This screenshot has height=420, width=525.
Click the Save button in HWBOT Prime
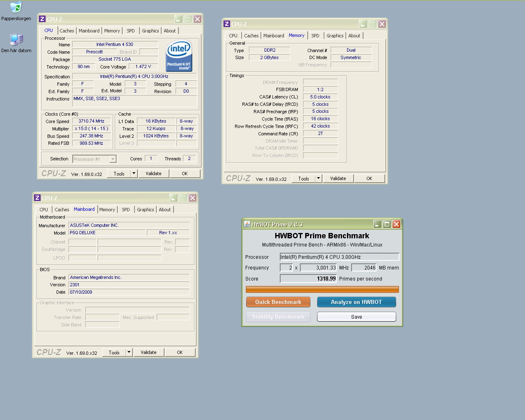(x=356, y=317)
